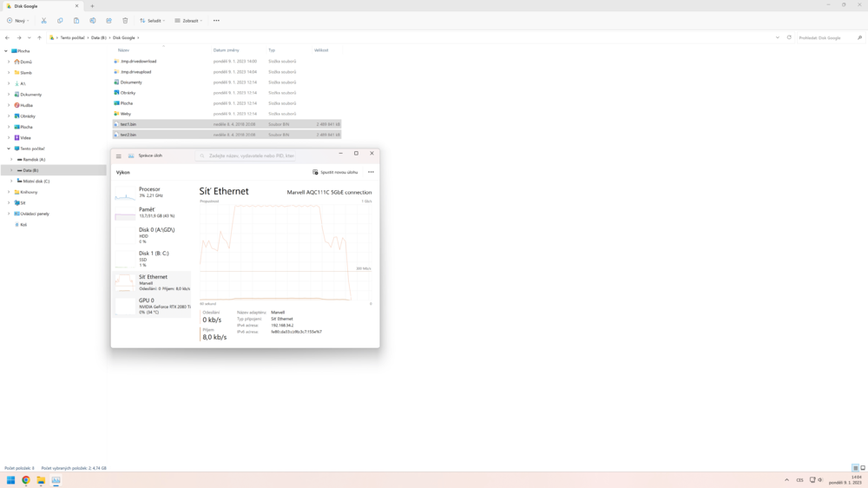This screenshot has width=868, height=488.
Task: Click the Explorer Up arrow navigation button
Action: point(39,38)
